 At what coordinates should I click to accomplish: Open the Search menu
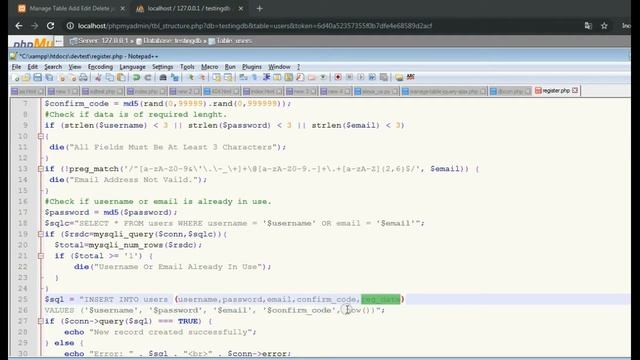pos(53,67)
